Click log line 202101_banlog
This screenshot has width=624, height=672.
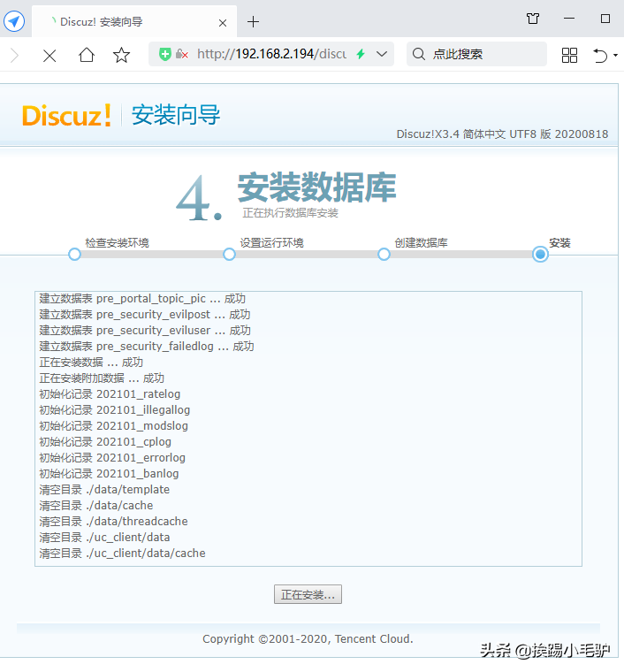coord(109,474)
